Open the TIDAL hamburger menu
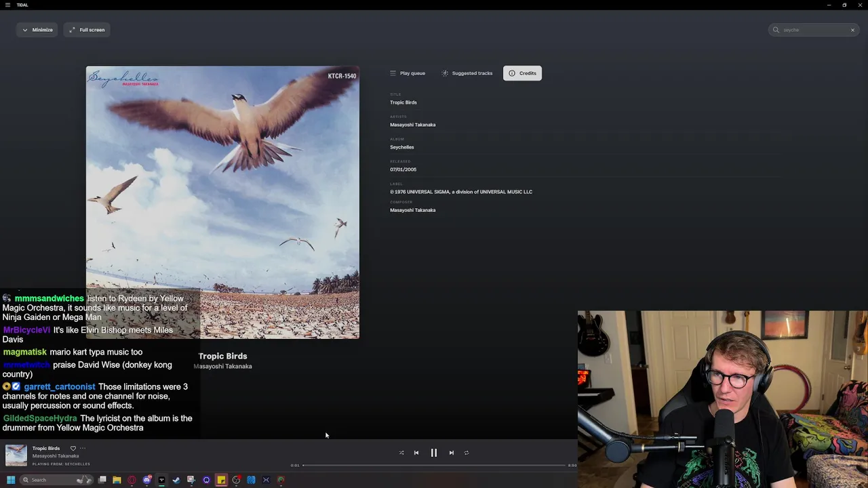The height and width of the screenshot is (488, 868). [x=7, y=5]
